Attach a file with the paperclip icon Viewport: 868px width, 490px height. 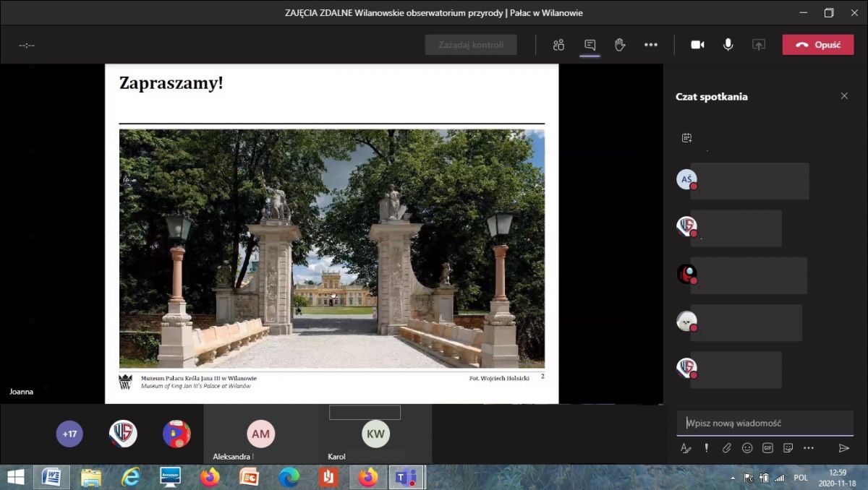pos(727,448)
